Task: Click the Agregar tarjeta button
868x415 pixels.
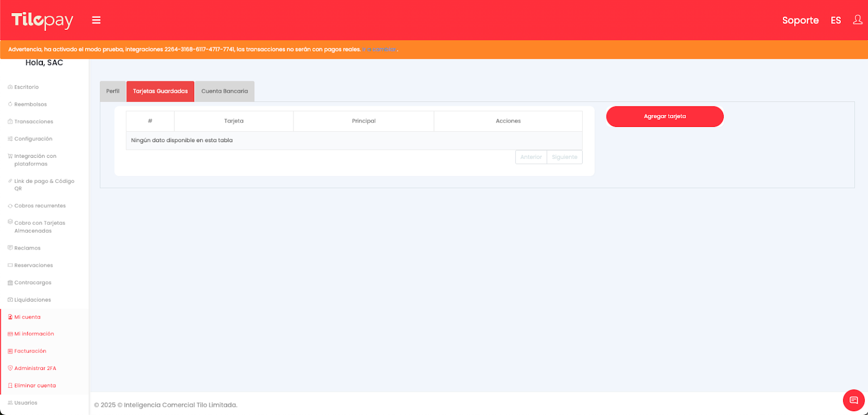Action: [x=665, y=117]
